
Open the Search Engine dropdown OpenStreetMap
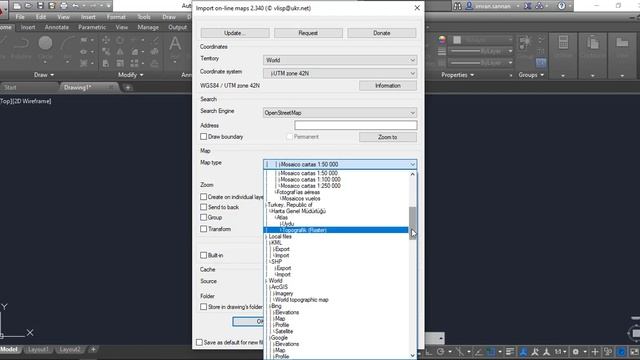(x=340, y=113)
